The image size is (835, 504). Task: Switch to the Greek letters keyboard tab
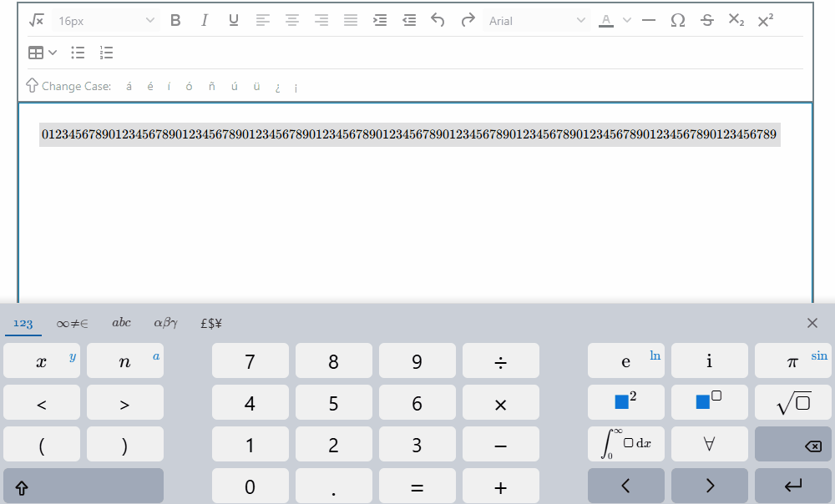[x=165, y=323]
